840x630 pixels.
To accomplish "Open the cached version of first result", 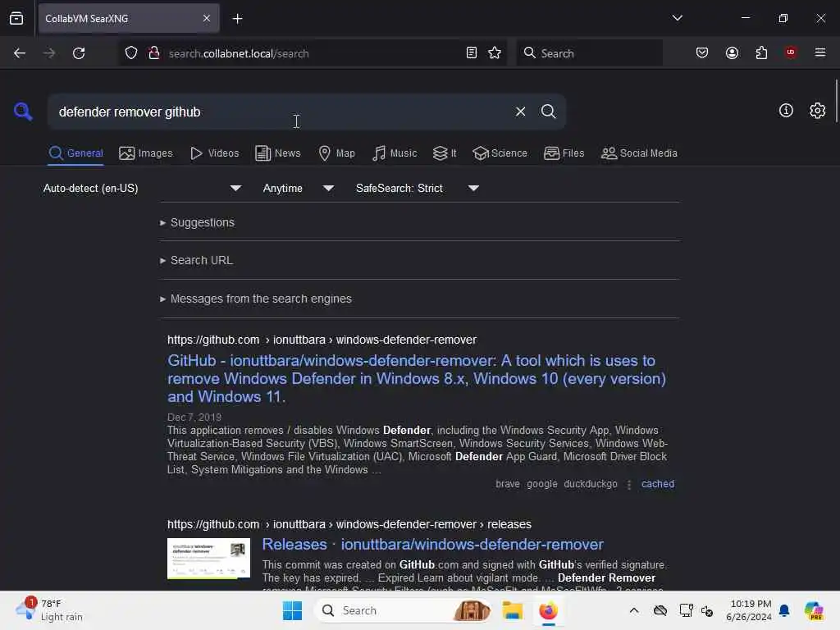I will tap(657, 484).
